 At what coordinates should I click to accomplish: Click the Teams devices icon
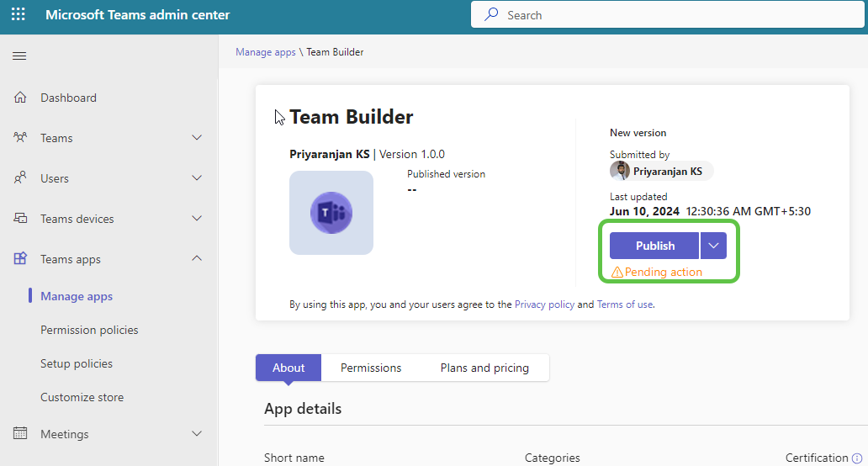coord(20,218)
